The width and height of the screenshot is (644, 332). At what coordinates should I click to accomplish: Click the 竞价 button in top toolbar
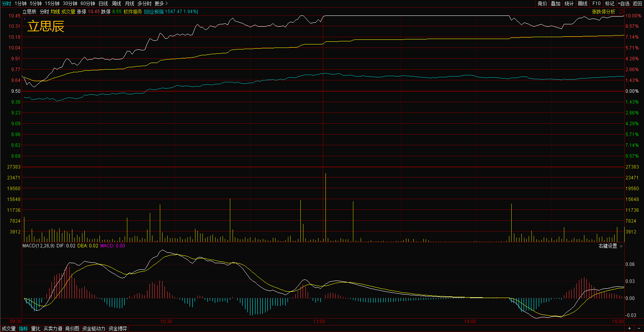pyautogui.click(x=542, y=3)
